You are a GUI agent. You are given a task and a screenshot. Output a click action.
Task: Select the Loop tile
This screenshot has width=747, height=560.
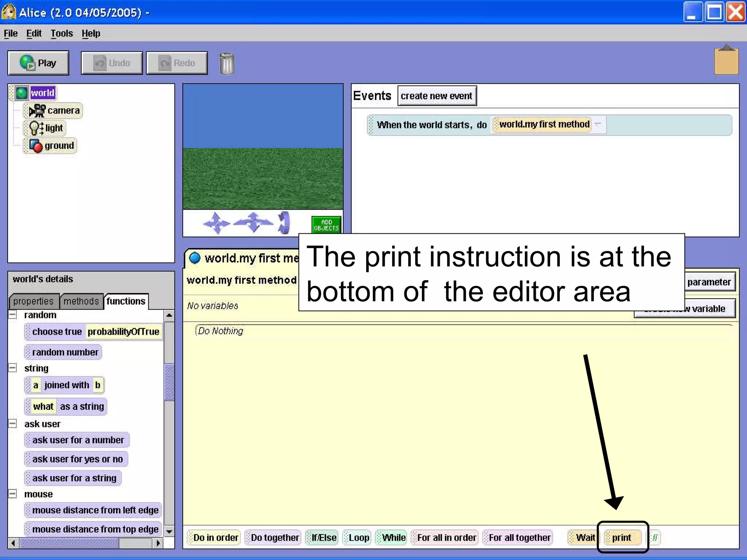click(x=357, y=537)
